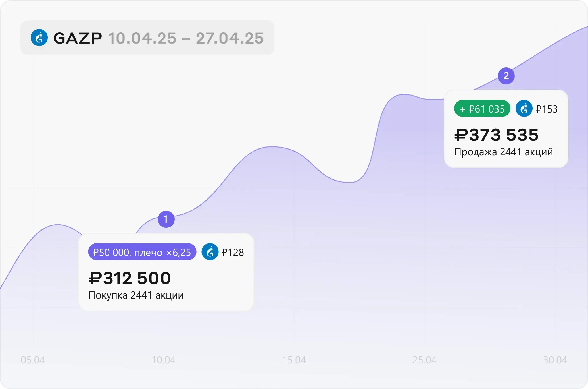This screenshot has width=588, height=389.
Task: Click the 'Продажа 2441 акций' label
Action: click(x=503, y=152)
